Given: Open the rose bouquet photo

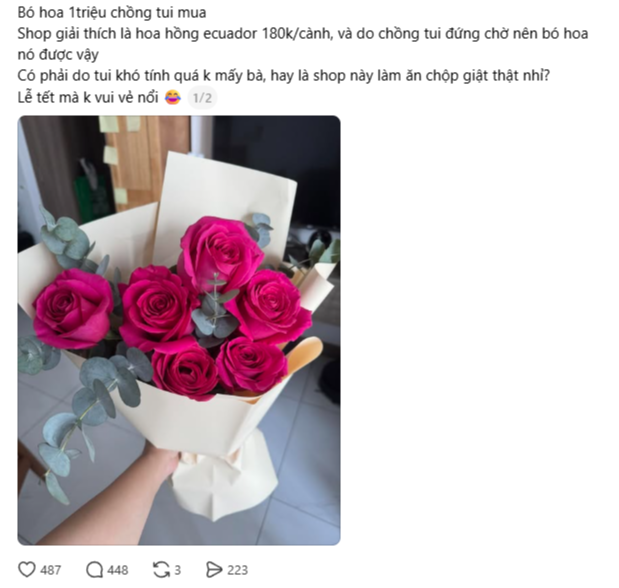Looking at the screenshot, I should coord(179,330).
